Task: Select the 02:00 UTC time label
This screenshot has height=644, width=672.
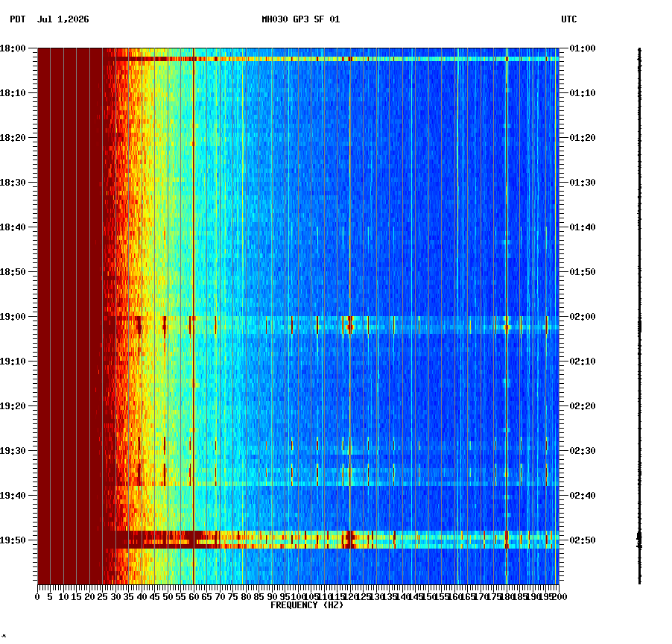Action: (x=583, y=317)
